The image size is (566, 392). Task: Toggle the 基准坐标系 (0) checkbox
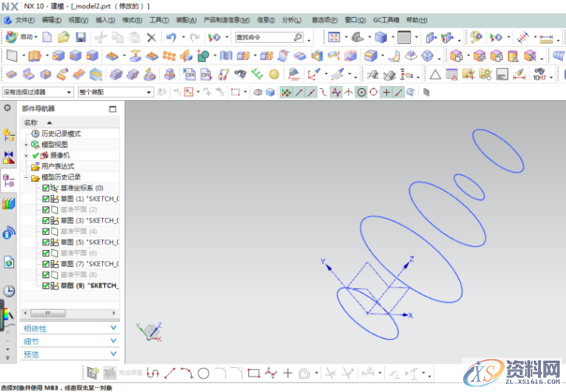(45, 188)
